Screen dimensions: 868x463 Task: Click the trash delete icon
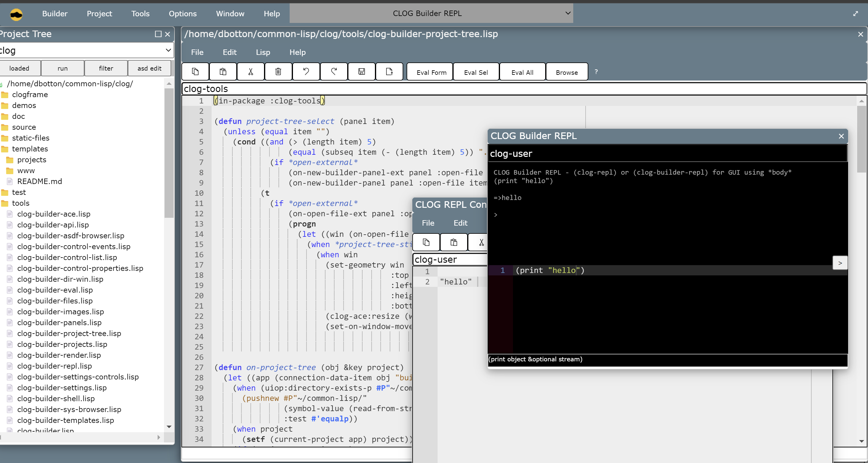278,71
